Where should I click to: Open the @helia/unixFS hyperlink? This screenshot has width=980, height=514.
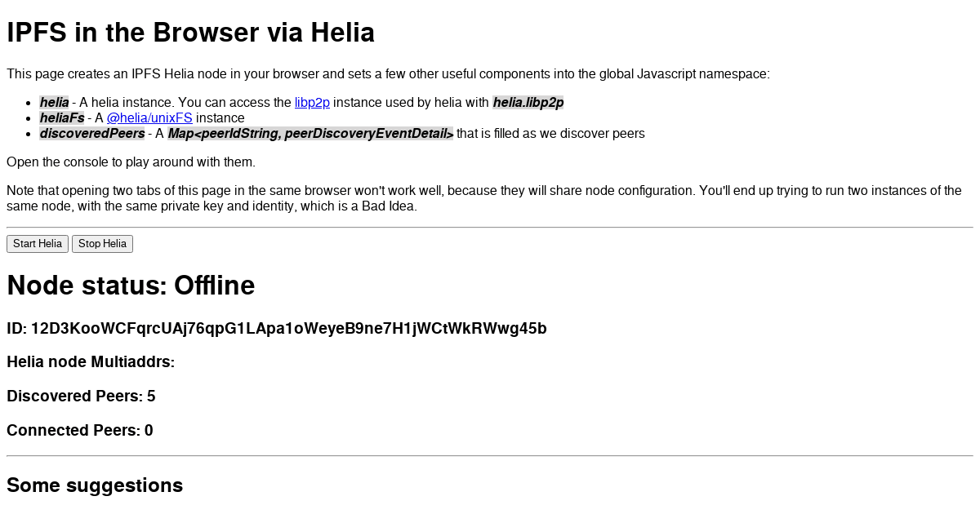pos(149,117)
